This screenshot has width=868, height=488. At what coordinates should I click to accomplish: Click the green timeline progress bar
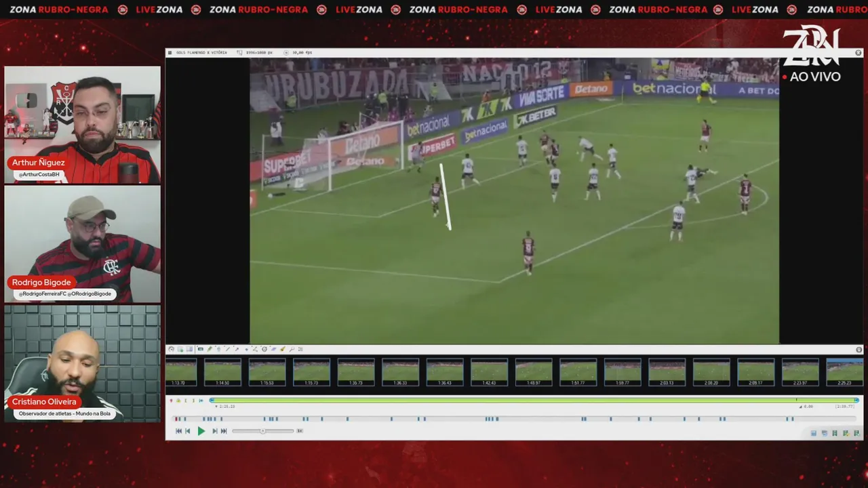(x=533, y=400)
